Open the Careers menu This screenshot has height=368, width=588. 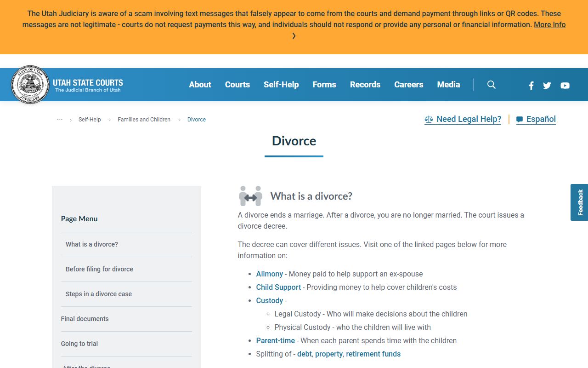point(409,85)
